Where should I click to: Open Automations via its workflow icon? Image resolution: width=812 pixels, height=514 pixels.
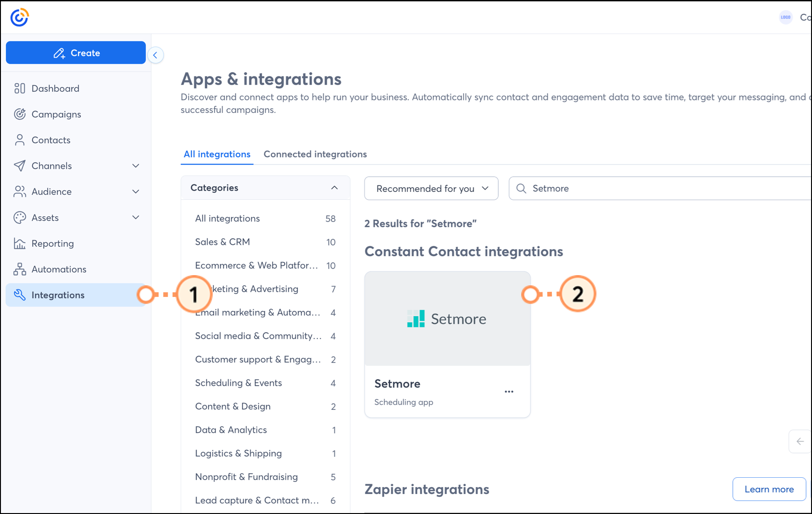pos(20,269)
